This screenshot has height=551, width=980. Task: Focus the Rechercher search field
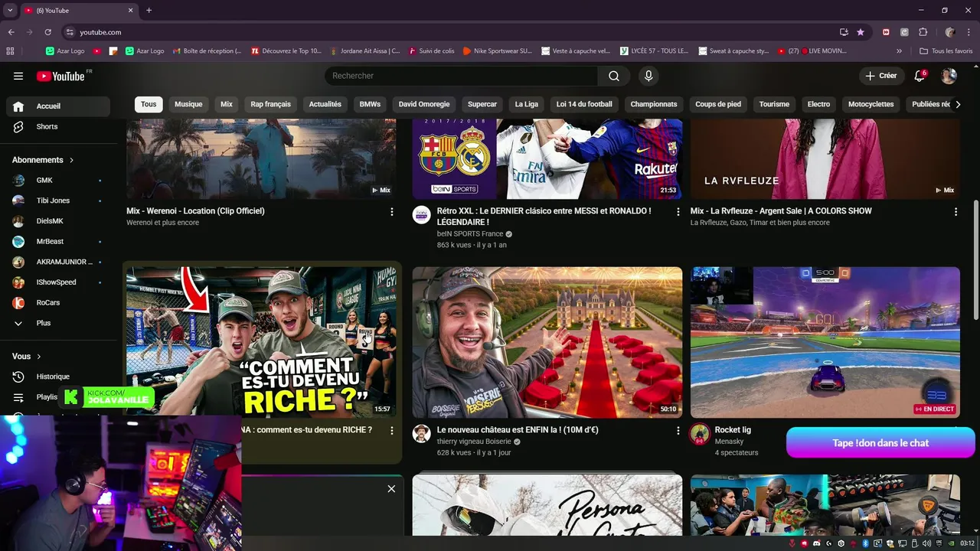[461, 76]
